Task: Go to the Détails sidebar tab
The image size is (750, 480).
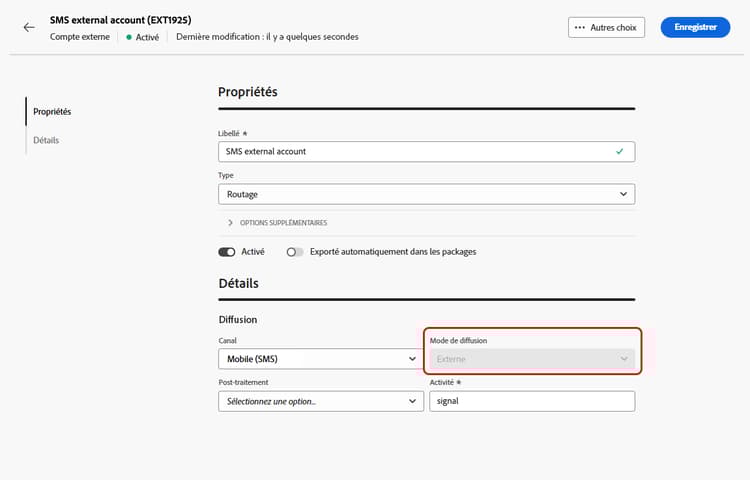Action: point(46,140)
